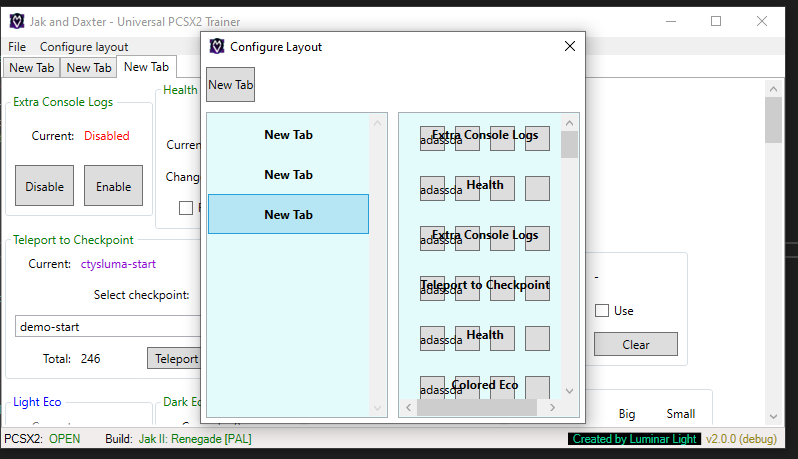Click the 'Extra Console Logs' group heading in main window
Viewport: 798px width, 459px height.
[63, 102]
